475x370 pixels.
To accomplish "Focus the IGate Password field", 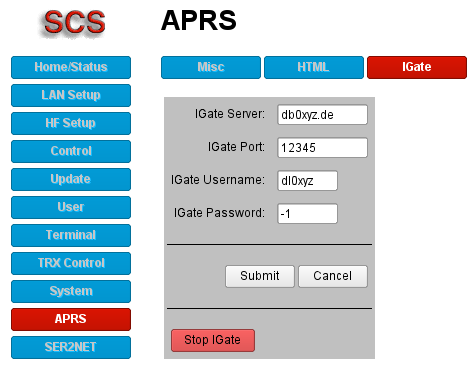I will coord(307,213).
